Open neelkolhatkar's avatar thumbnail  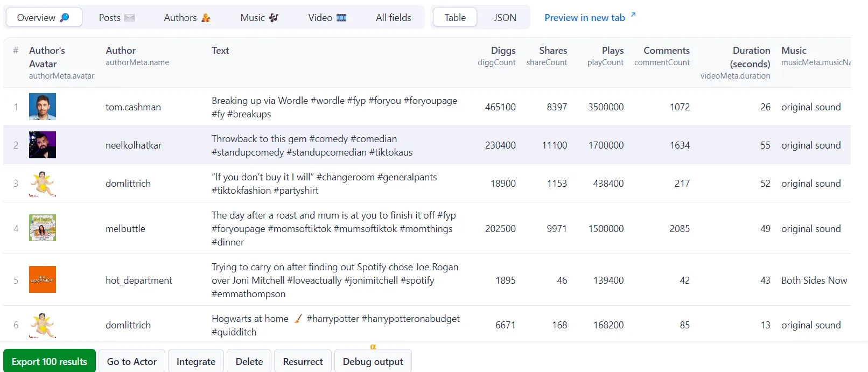[x=43, y=145]
